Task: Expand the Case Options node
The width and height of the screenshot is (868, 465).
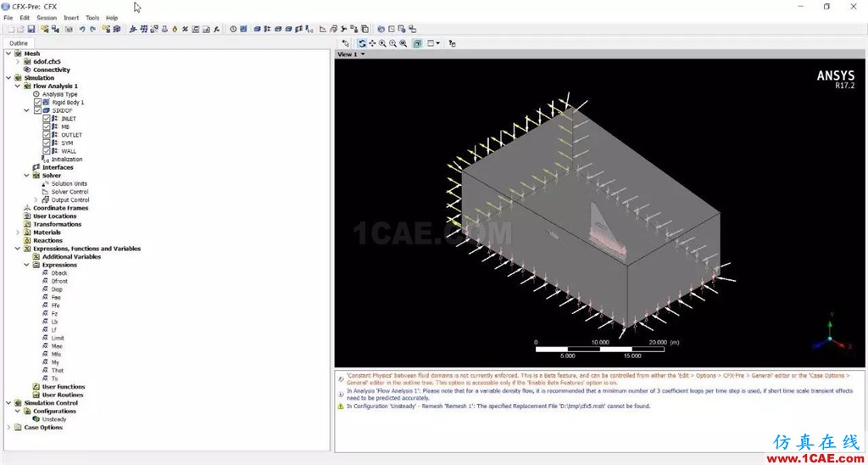Action: 8,428
